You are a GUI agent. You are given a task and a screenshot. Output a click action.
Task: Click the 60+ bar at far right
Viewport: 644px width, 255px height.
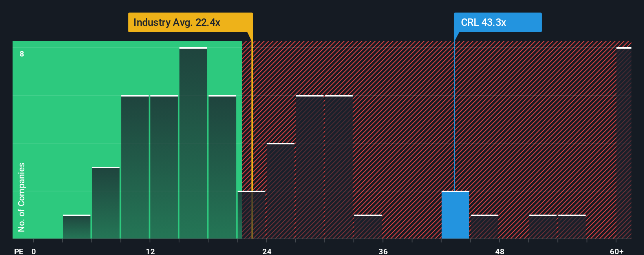[x=624, y=143]
